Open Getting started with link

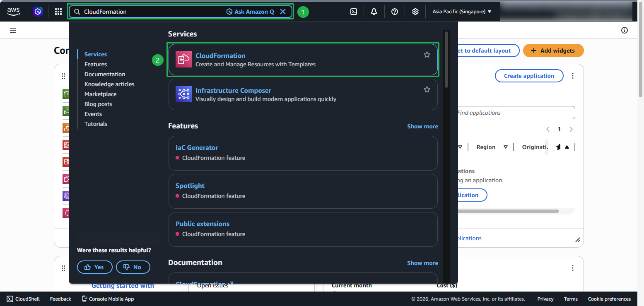click(x=123, y=286)
